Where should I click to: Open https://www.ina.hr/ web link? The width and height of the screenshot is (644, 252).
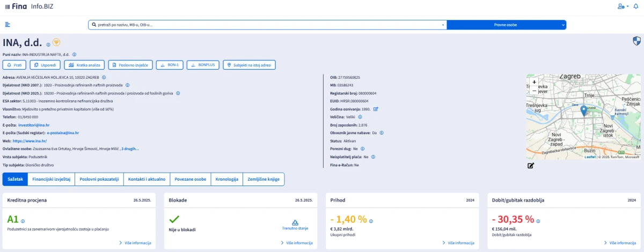[x=30, y=140]
